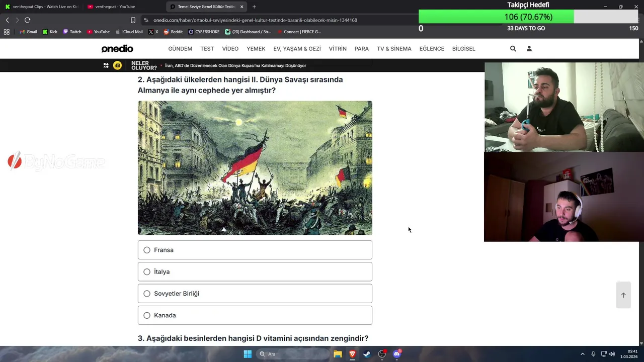The height and width of the screenshot is (362, 644).
Task: Open the CYBERSHOKE bookmark
Action: click(204, 32)
